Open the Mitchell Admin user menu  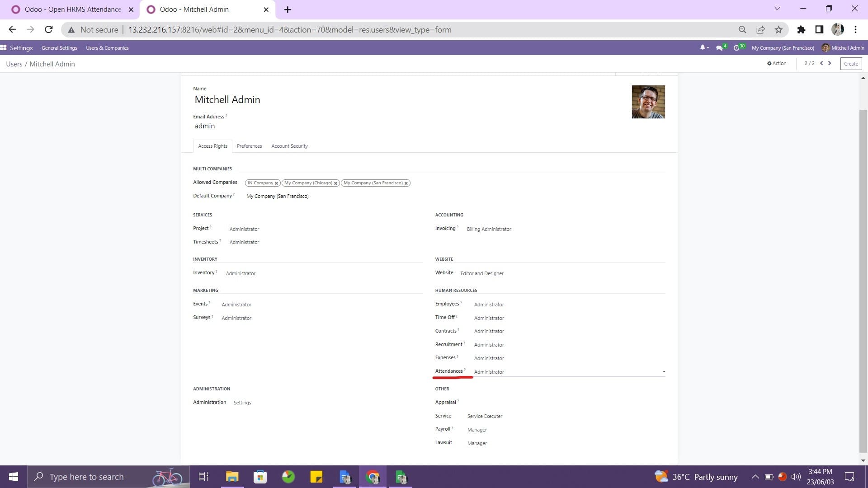pos(843,48)
